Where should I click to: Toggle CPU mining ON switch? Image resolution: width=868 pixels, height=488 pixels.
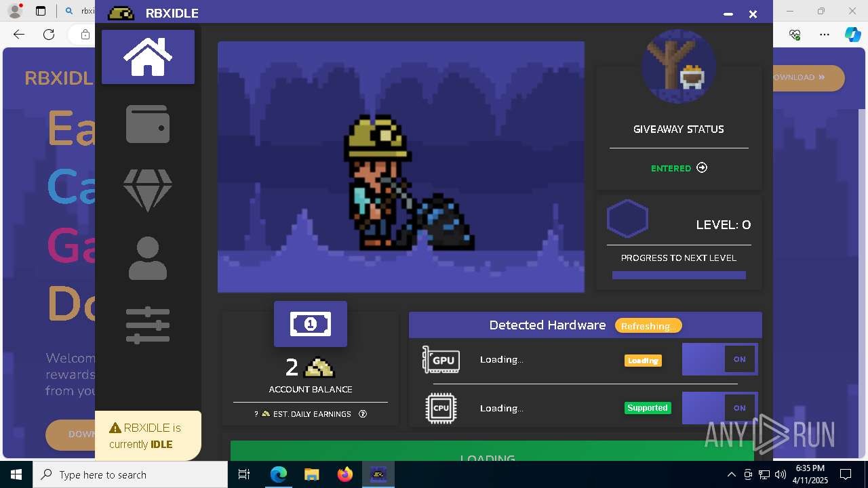click(719, 408)
